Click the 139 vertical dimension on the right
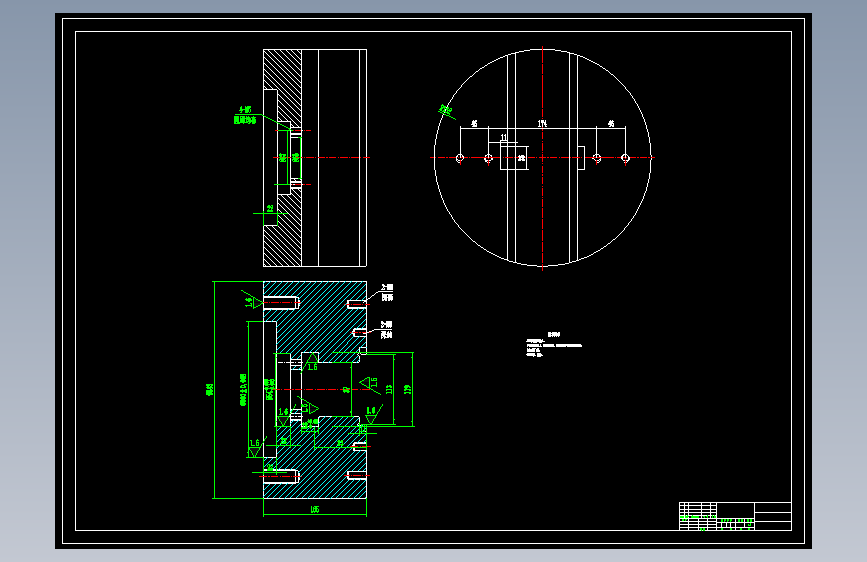This screenshot has width=867, height=562. pos(408,389)
